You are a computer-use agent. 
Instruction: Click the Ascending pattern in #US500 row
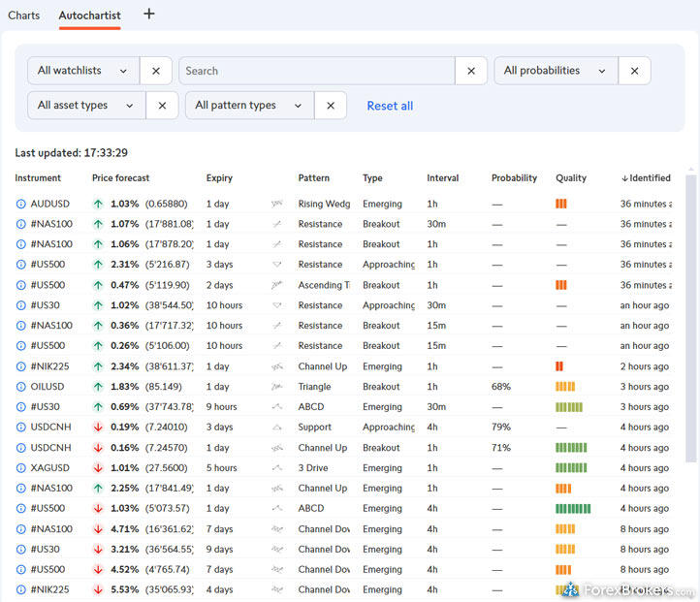click(x=324, y=285)
